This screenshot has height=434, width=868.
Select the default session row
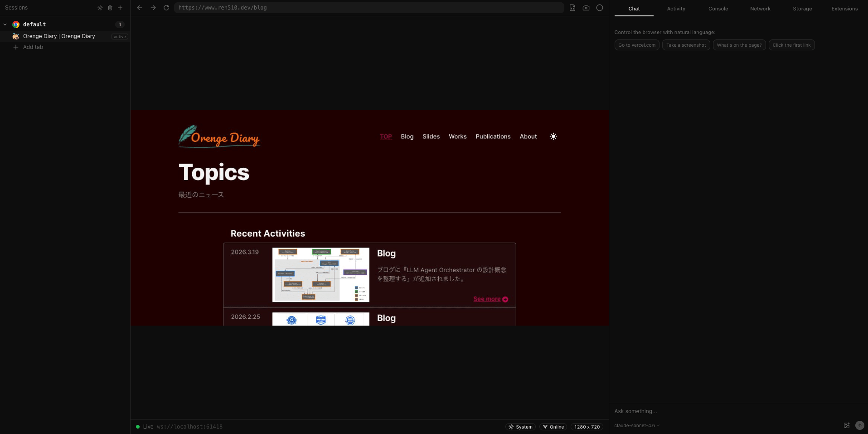(x=65, y=24)
